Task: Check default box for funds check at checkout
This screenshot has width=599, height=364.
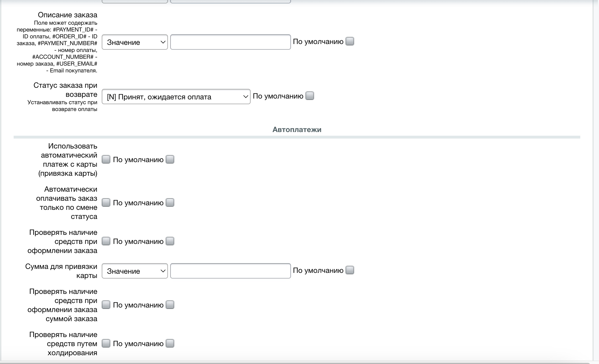Action: pos(170,241)
